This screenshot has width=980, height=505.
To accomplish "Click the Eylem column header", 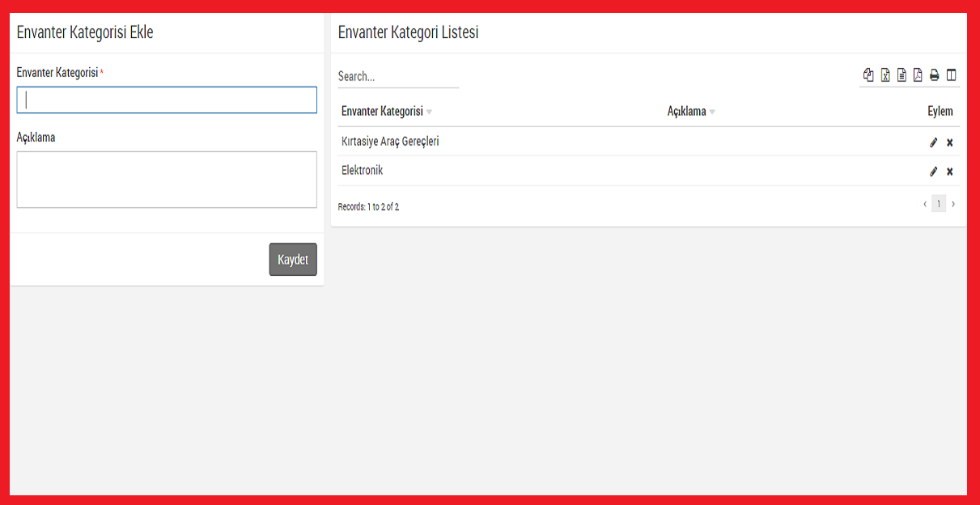I will [x=940, y=112].
